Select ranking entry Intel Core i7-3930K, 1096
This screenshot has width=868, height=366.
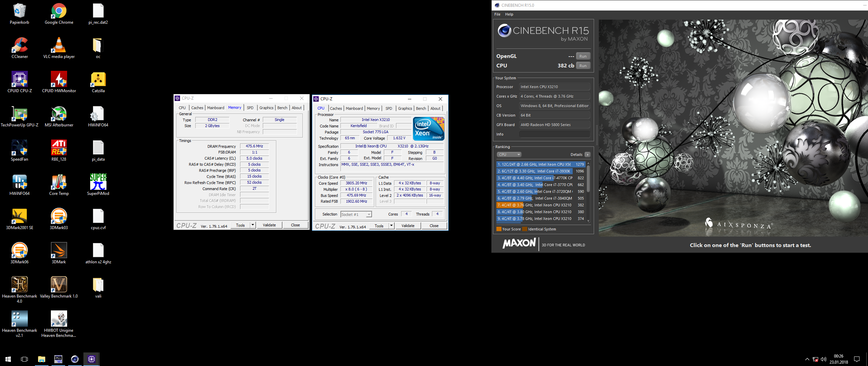(541, 171)
